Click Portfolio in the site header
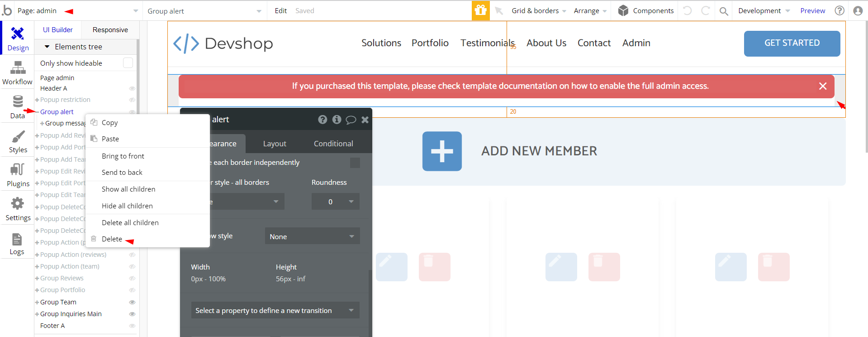The image size is (868, 337). click(x=430, y=43)
